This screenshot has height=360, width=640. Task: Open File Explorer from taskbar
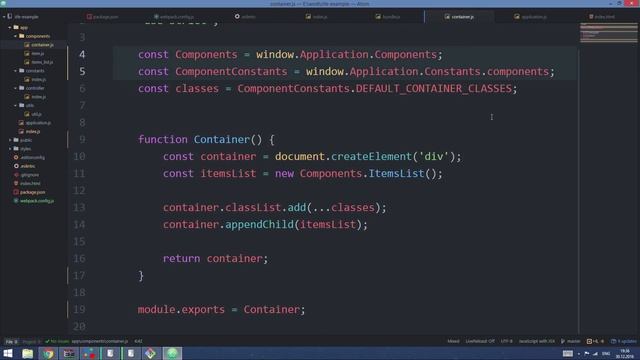[27, 353]
